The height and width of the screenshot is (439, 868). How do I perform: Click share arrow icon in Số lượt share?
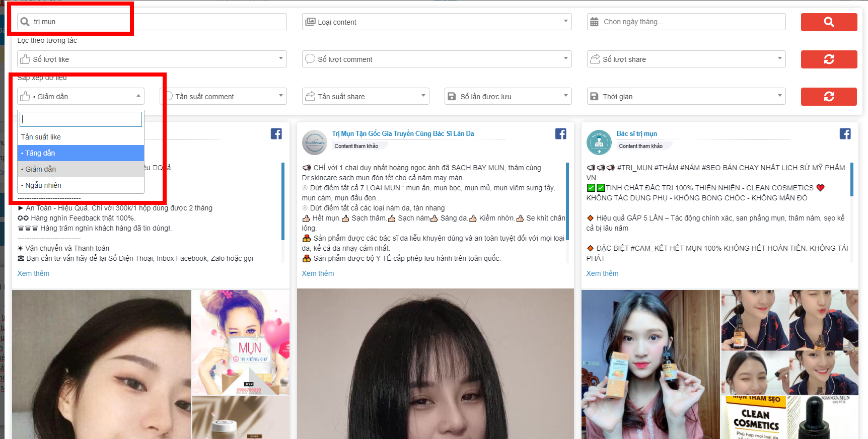pyautogui.click(x=595, y=59)
